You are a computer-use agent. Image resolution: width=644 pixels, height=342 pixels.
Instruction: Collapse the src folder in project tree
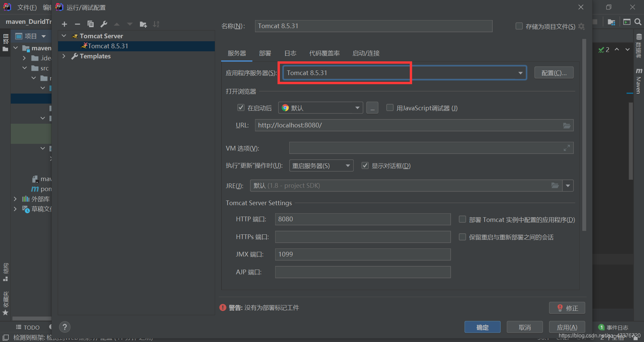(x=24, y=68)
